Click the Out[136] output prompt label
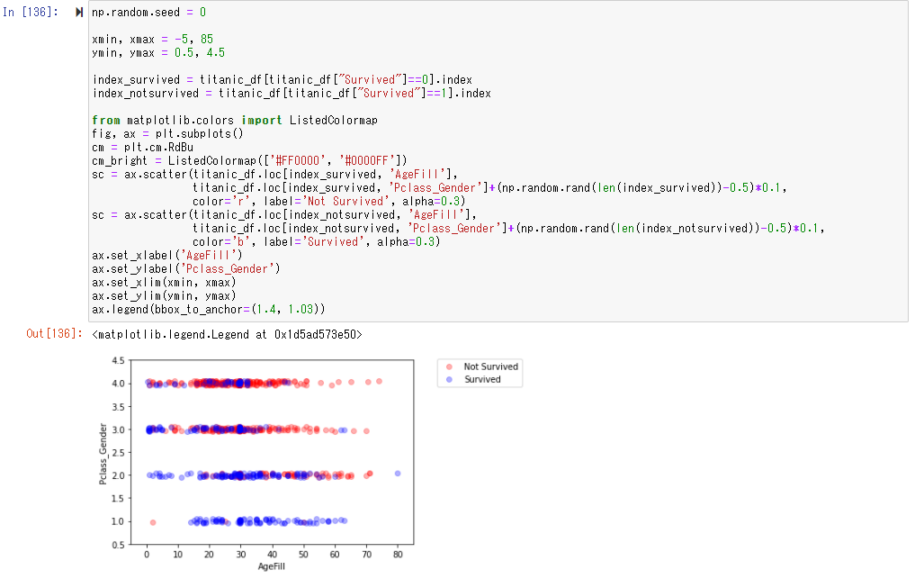 (x=54, y=334)
